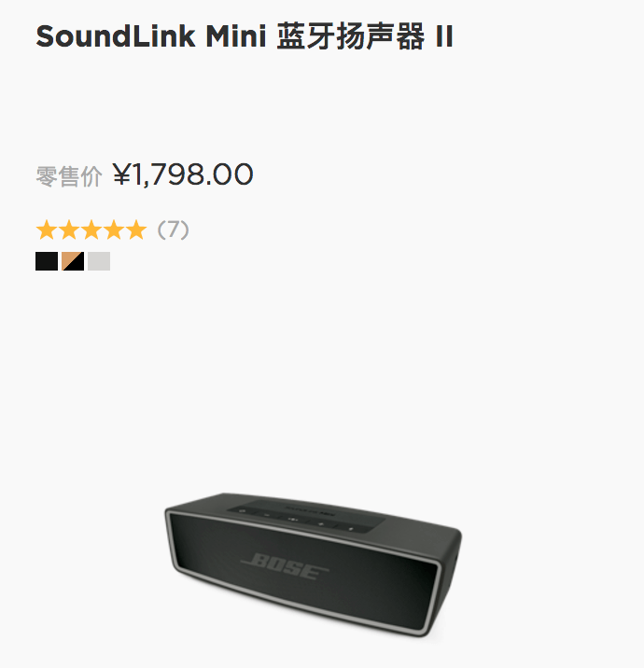Viewport: 644px width, 668px height.
Task: Click the button panel atop the speaker
Action: click(306, 516)
